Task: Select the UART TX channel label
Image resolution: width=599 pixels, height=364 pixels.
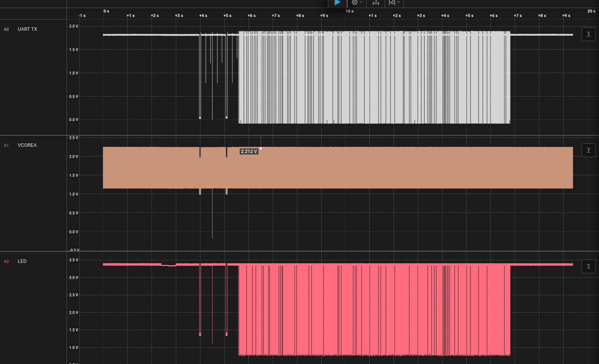Action: 27,29
